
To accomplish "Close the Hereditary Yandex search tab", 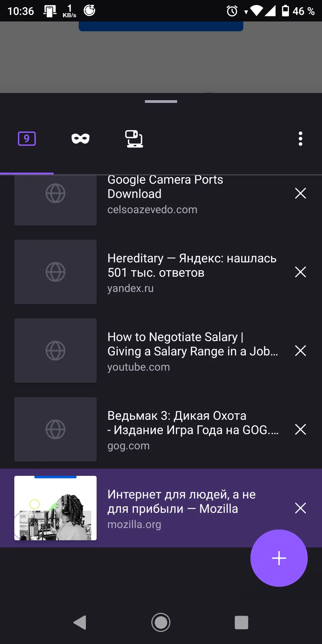I will pos(301,272).
